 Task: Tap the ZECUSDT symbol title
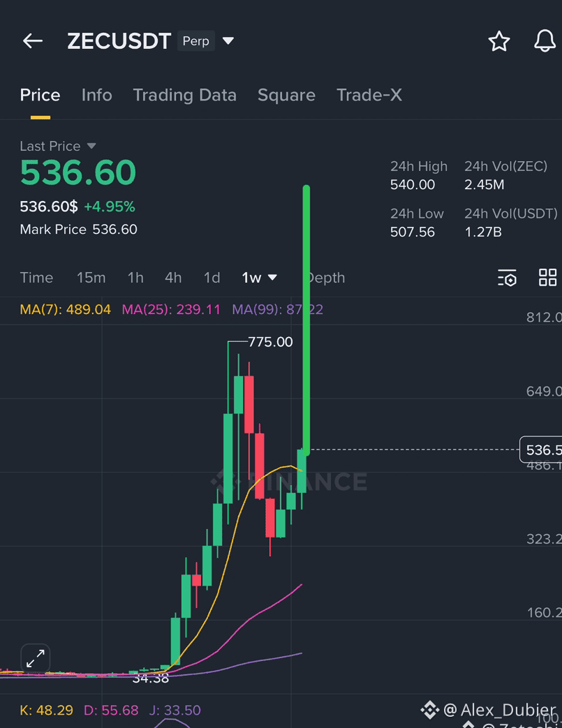pyautogui.click(x=119, y=41)
